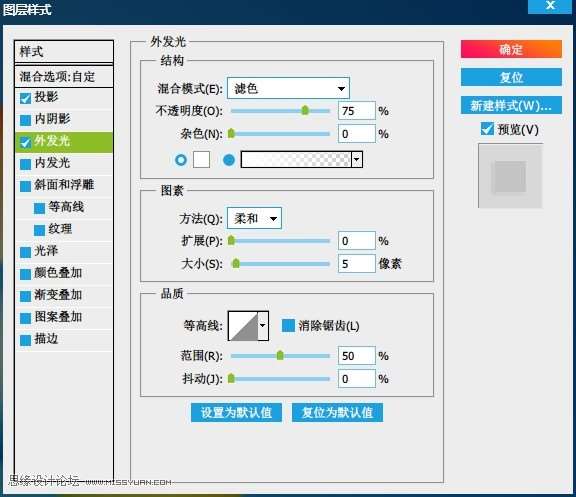Uncheck the 外发光 checkbox
Viewport: 576px width, 497px height.
[25, 142]
